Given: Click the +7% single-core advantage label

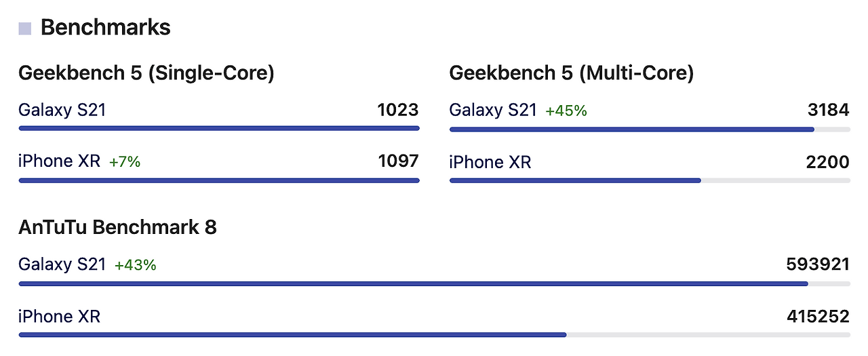Looking at the screenshot, I should pos(125,162).
